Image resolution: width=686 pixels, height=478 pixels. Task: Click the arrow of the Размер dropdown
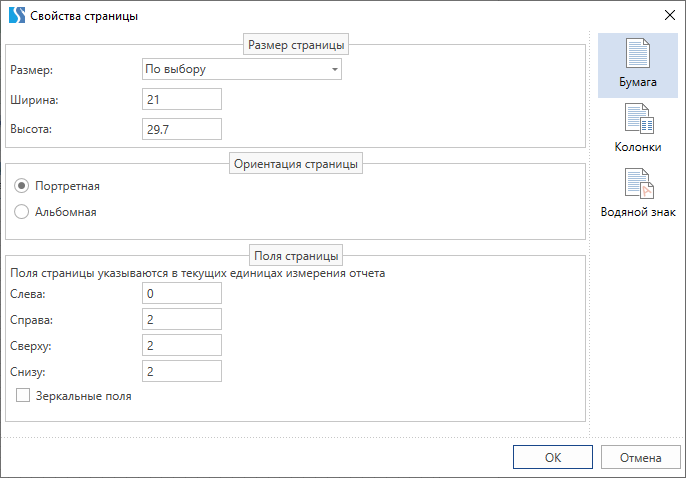click(333, 70)
